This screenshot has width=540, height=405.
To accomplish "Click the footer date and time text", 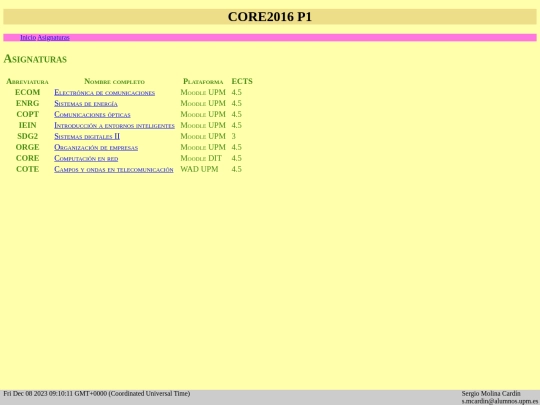I will point(97,394).
